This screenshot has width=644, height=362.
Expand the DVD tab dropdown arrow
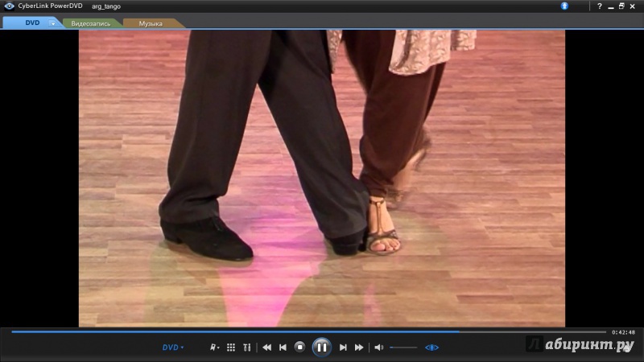pos(52,23)
